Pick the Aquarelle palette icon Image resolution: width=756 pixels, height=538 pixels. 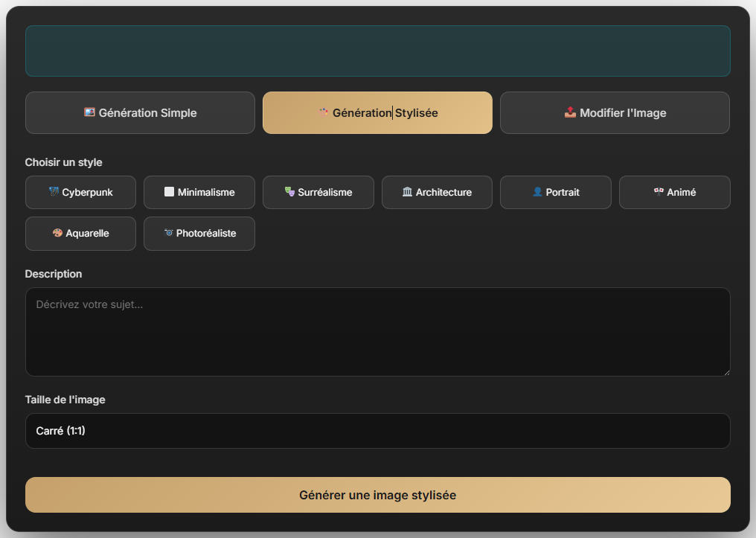57,233
